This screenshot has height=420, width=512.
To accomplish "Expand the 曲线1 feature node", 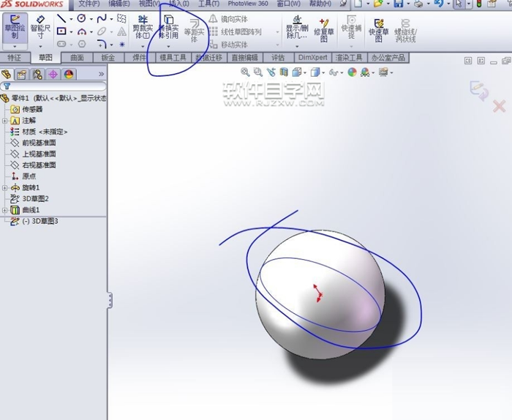I will tap(4, 210).
